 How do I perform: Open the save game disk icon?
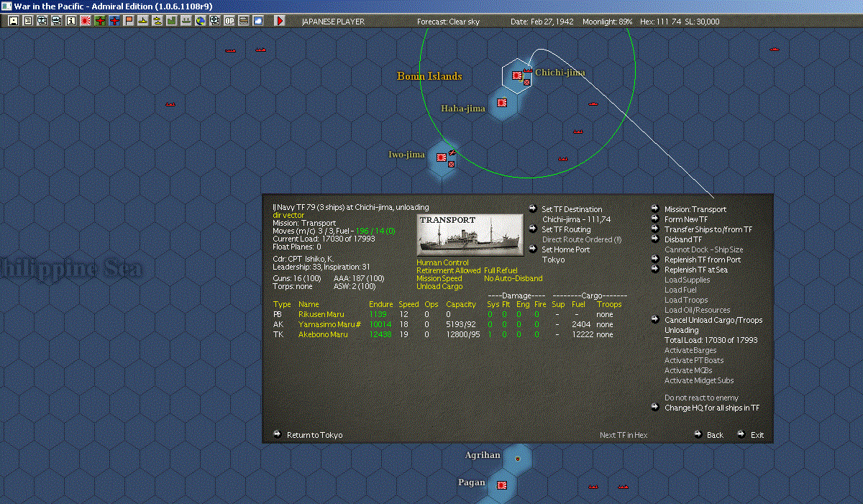coord(13,22)
